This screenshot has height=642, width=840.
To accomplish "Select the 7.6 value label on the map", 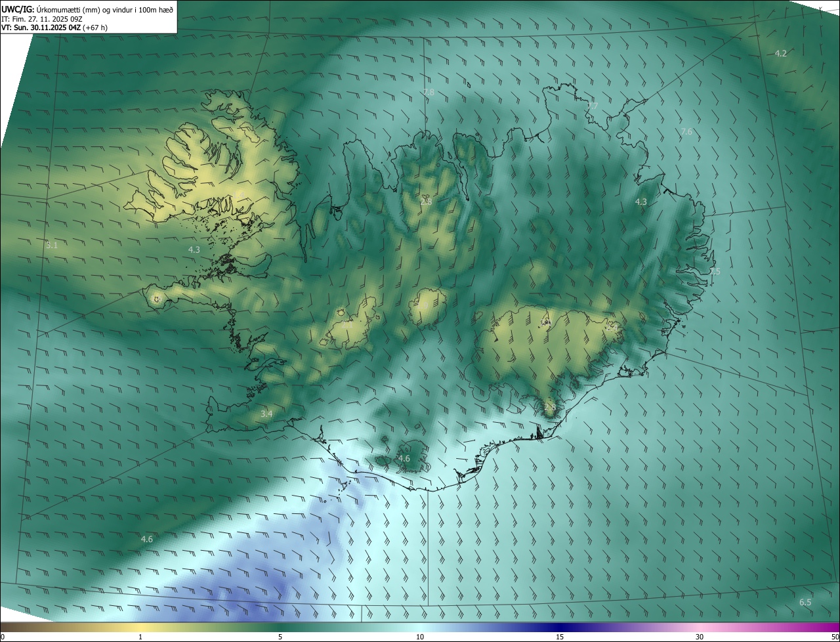I will (x=686, y=132).
